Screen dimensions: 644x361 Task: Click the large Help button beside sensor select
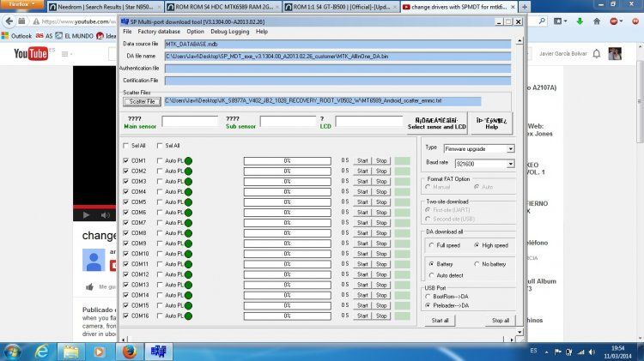tap(492, 123)
